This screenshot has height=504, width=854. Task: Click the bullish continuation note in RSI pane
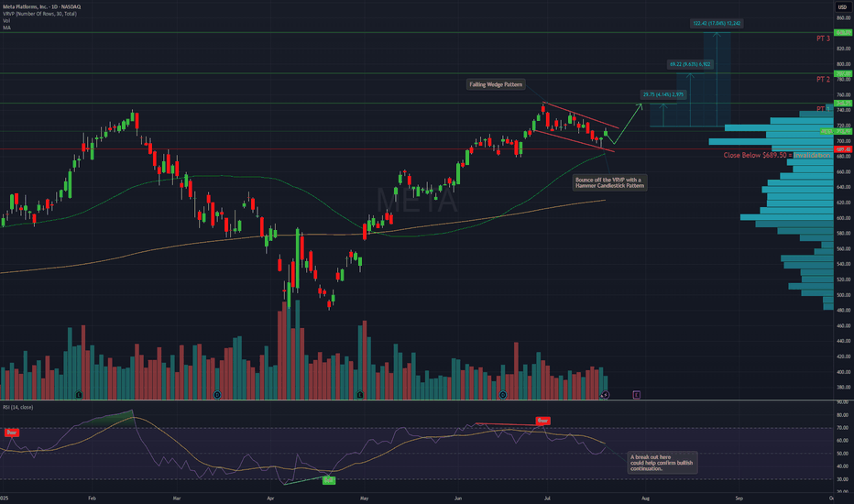662,463
